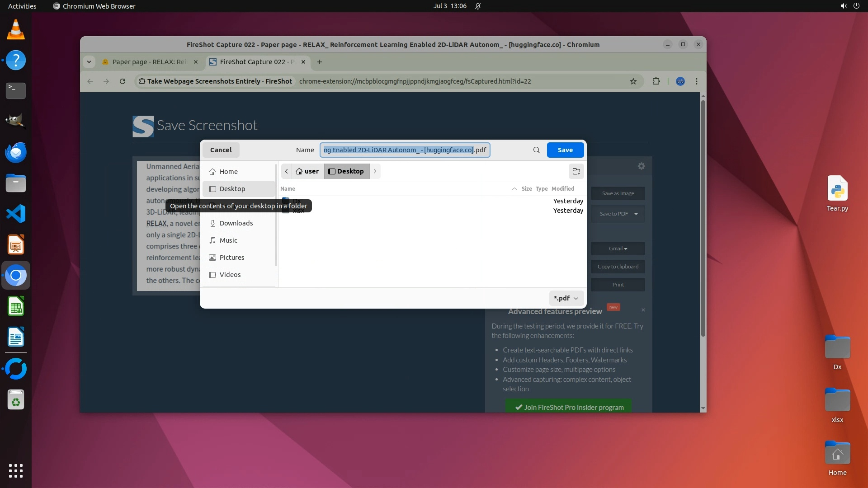Image resolution: width=868 pixels, height=488 pixels.
Task: Switch to Paper page - RELAX tab
Action: click(149, 62)
